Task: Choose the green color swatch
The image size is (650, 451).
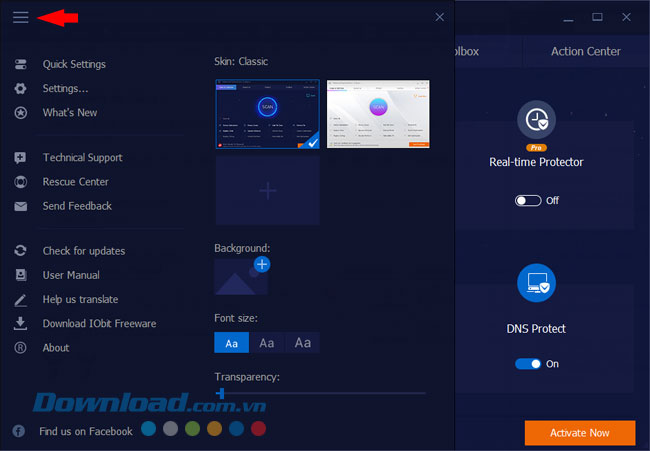Action: (x=192, y=429)
